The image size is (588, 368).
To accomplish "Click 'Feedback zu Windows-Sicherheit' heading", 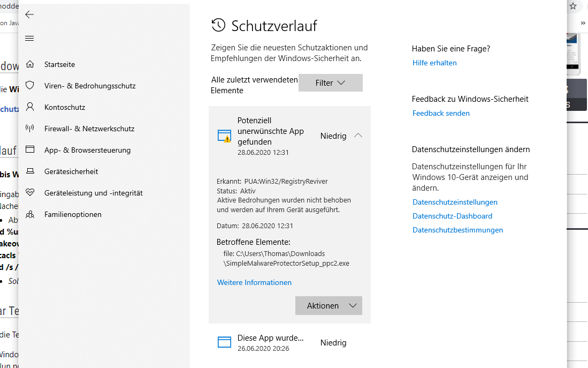I will (x=470, y=99).
